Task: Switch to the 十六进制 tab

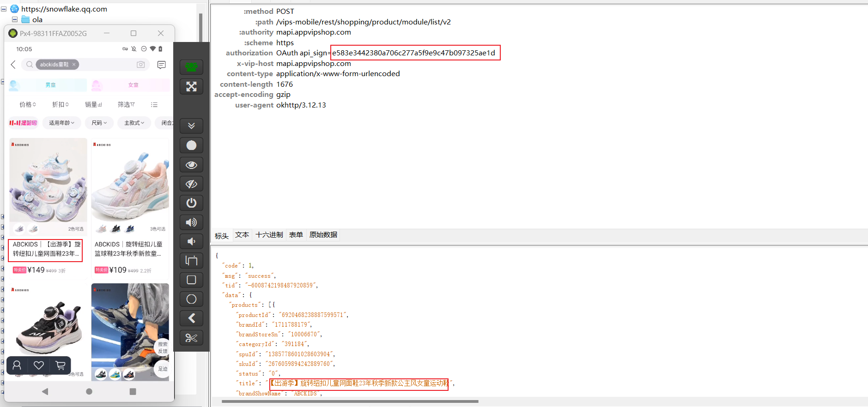Action: [269, 235]
